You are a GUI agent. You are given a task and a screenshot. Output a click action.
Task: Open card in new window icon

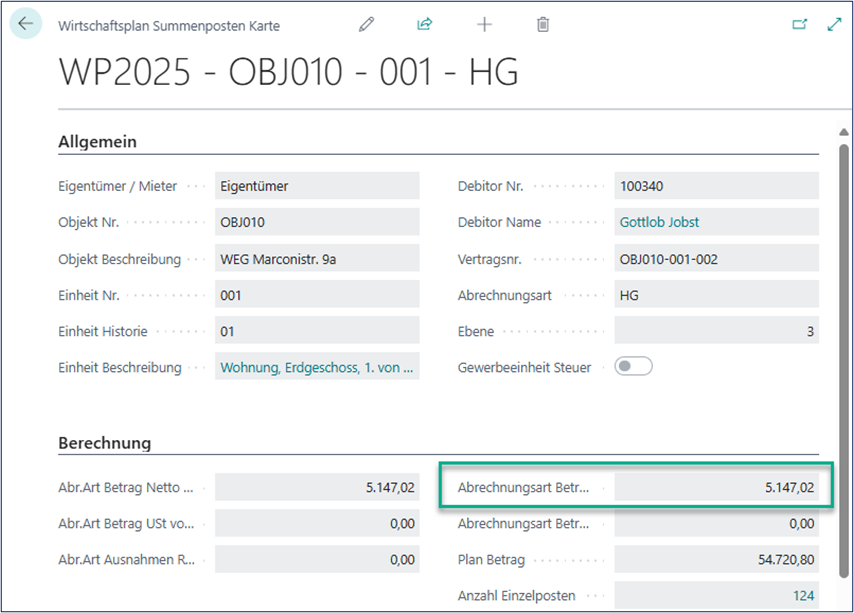tap(799, 25)
